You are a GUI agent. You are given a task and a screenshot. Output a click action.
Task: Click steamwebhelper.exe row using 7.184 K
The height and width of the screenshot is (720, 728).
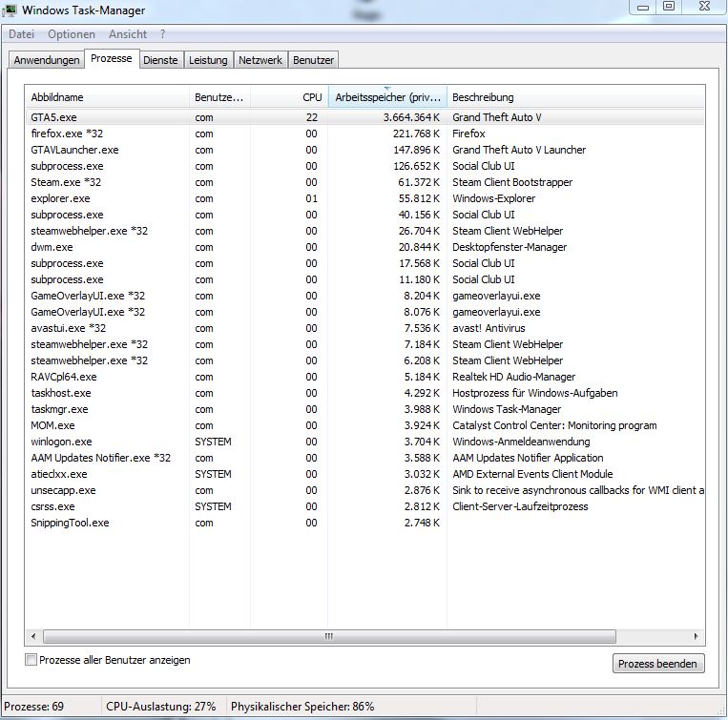[364, 344]
